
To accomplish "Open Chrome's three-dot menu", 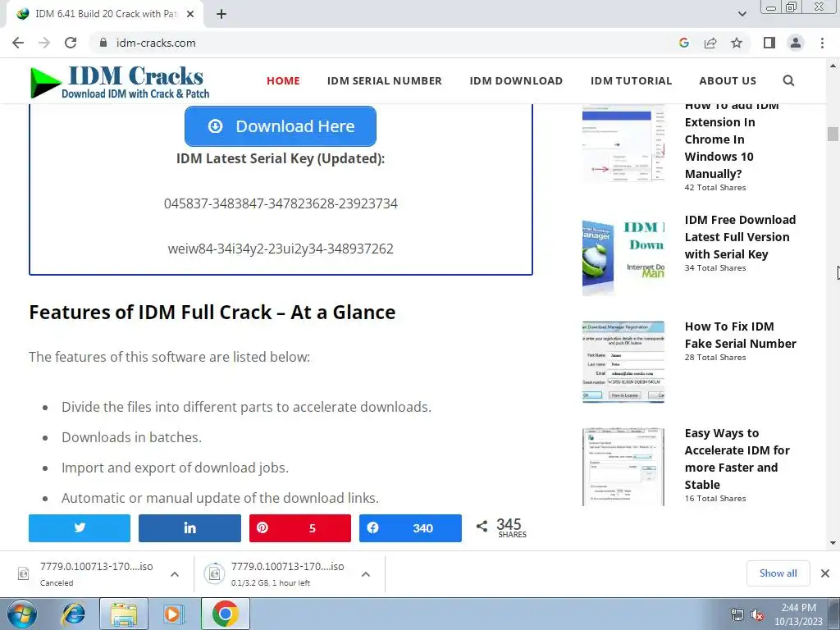I will click(x=822, y=43).
